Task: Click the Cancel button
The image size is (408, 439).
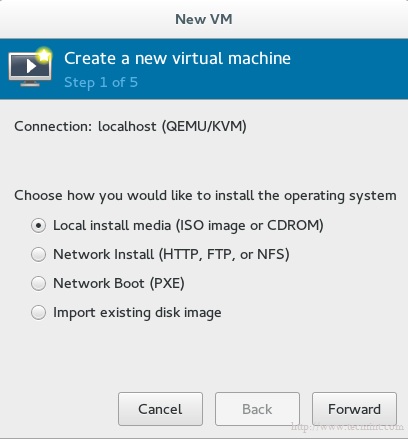Action: click(x=160, y=409)
